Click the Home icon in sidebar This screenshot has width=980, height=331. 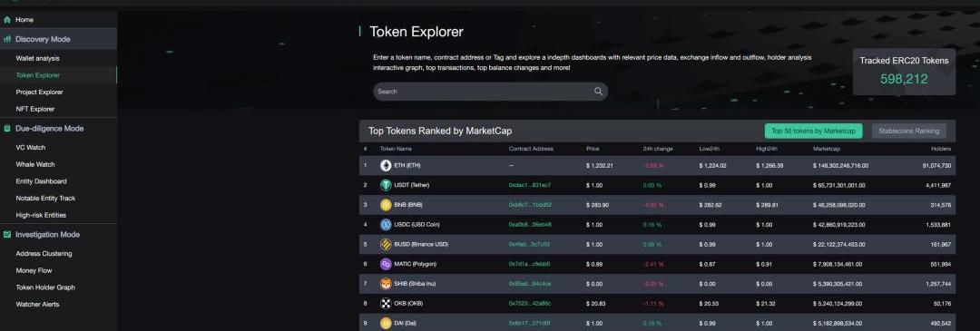pos(7,20)
